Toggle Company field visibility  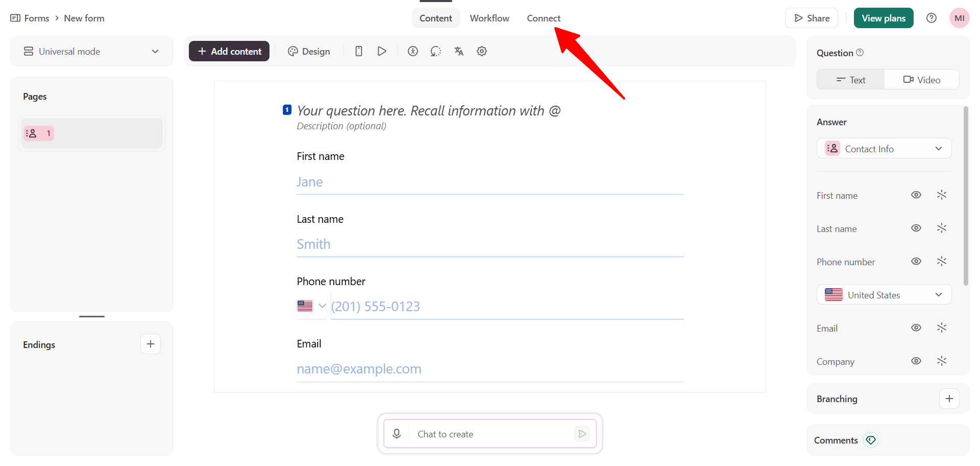pyautogui.click(x=916, y=361)
